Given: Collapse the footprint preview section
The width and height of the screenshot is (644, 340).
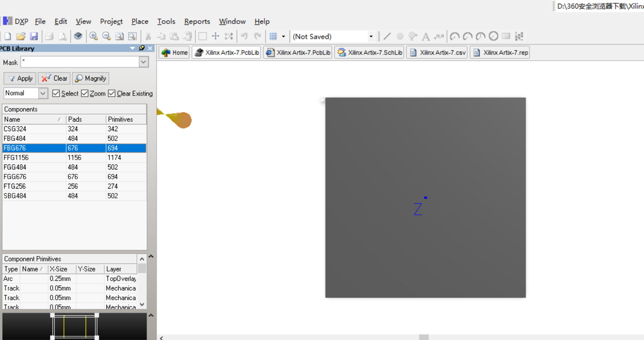Looking at the screenshot, I should click(151, 315).
